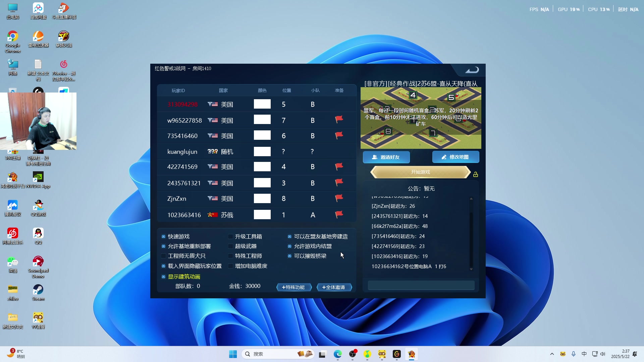Click the ready flag for player 735416460
644x362 pixels.
pos(339,135)
